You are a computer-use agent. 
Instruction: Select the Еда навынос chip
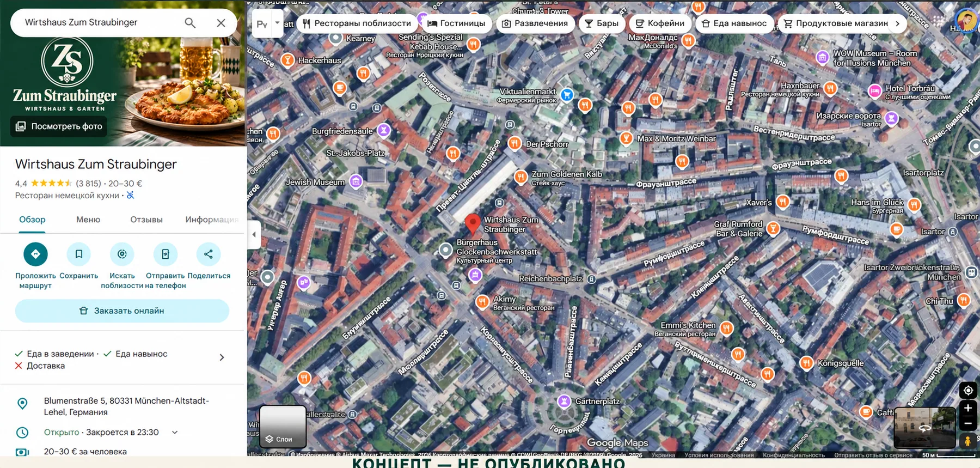coord(734,23)
